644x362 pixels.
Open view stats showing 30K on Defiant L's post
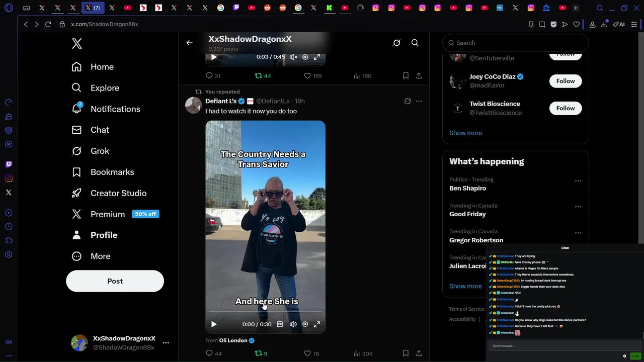[x=363, y=353]
